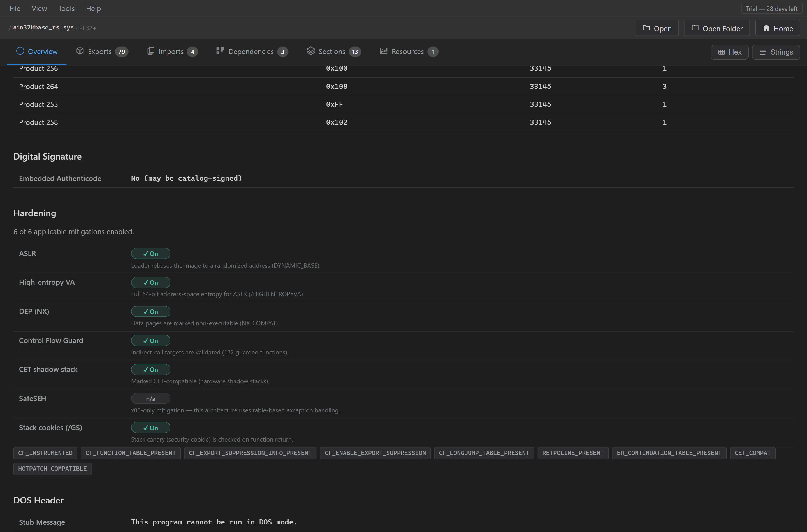
Task: Click the Hardening section heading
Action: point(35,213)
